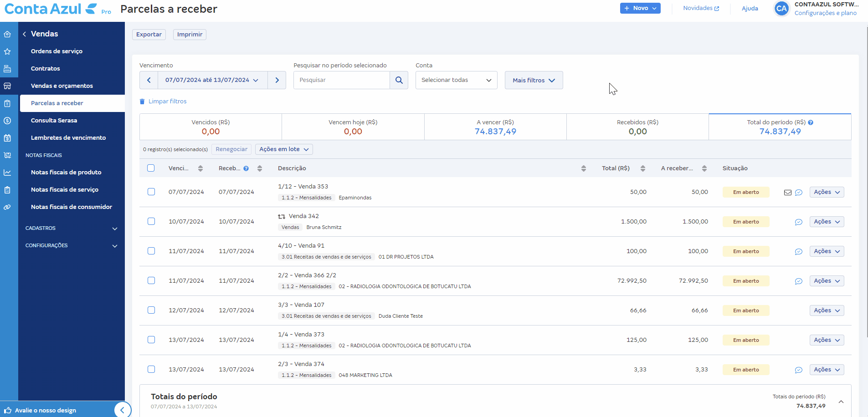Check the Venda 374 row checkbox
868x417 pixels.
[151, 369]
